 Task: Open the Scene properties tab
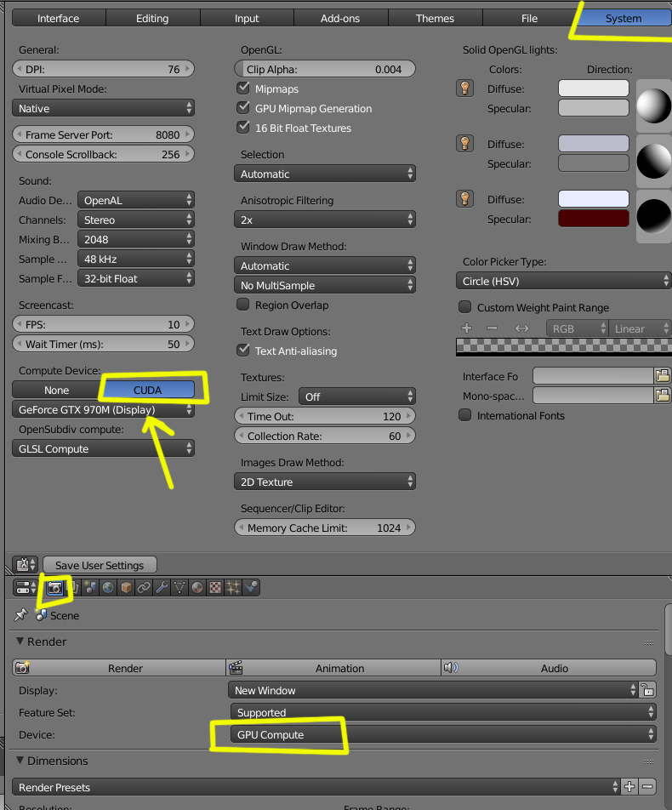pos(90,588)
